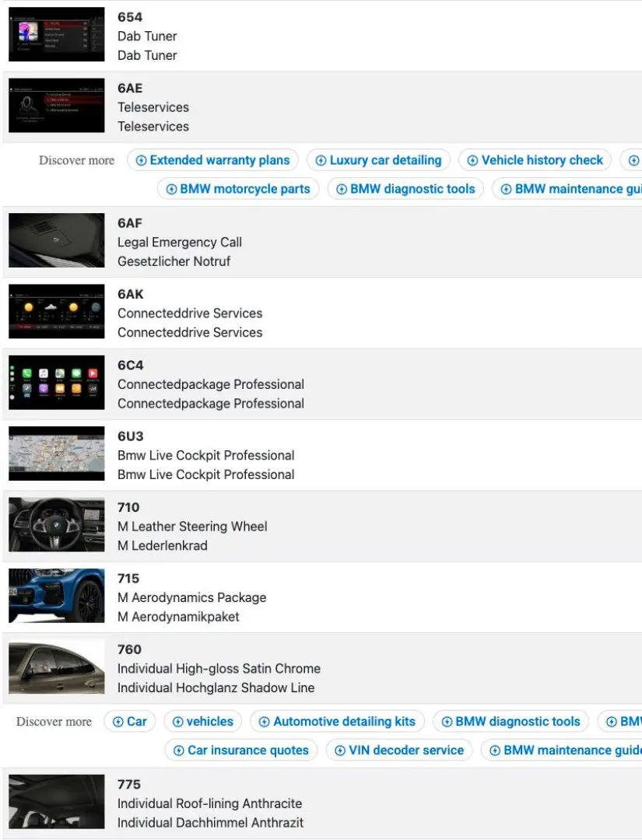Click the plus icon on vehicles chip
This screenshot has height=840, width=642.
coord(178,722)
